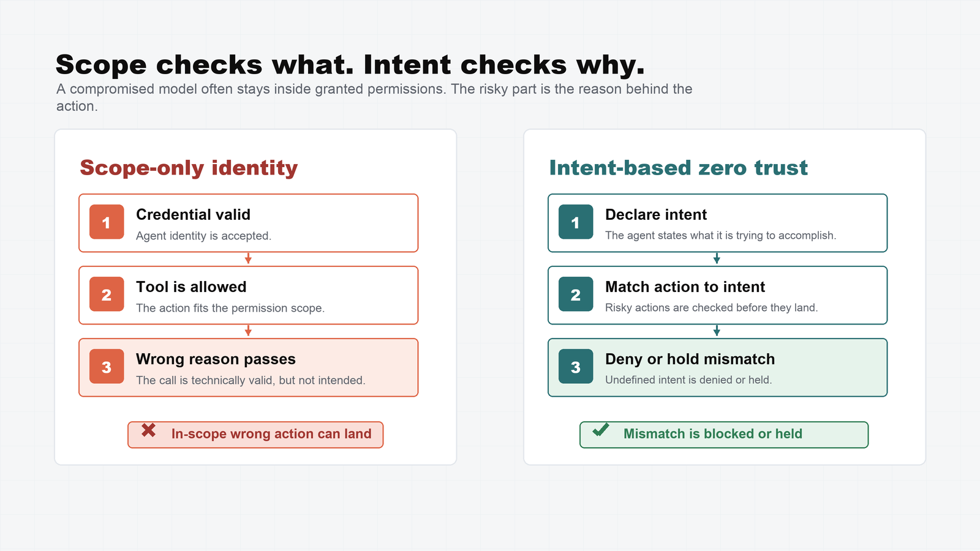Click Mismatch is blocked or held label
The height and width of the screenshot is (551, 980).
point(713,434)
